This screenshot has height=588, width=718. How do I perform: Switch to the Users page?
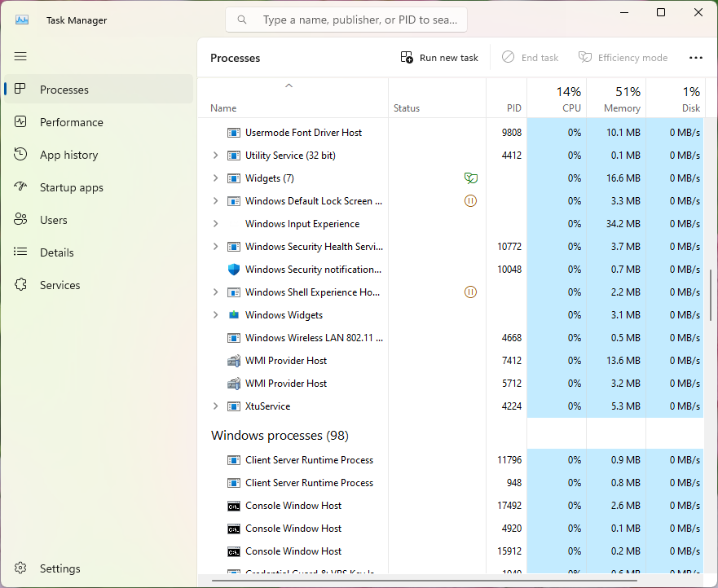[x=99, y=220]
